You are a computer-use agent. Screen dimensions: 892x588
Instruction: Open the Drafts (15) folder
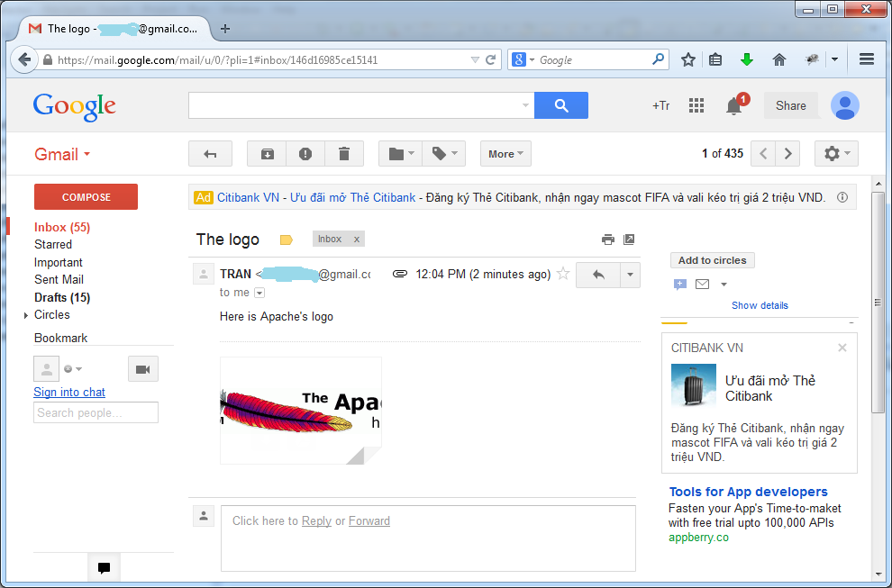click(x=62, y=297)
